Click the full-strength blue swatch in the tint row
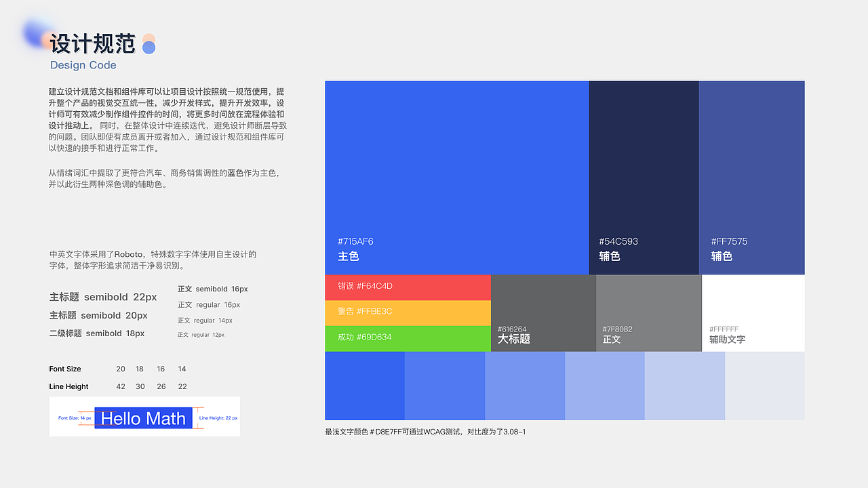This screenshot has width=868, height=488. pyautogui.click(x=365, y=386)
